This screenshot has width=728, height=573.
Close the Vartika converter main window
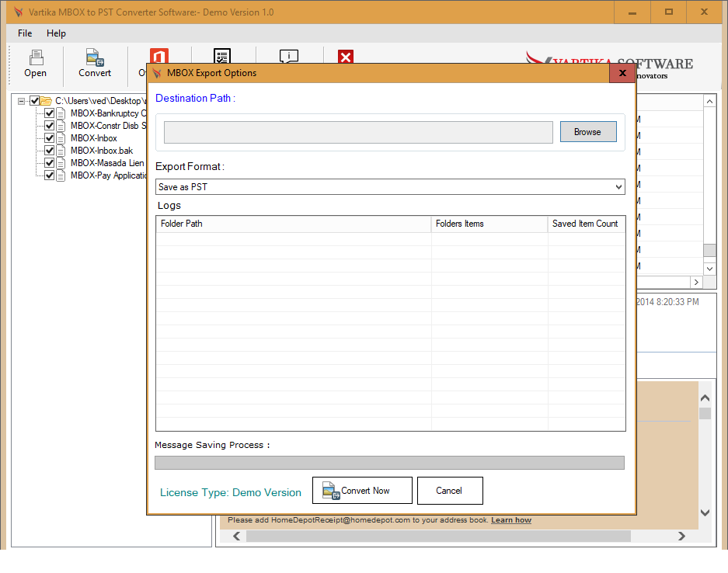tap(705, 12)
